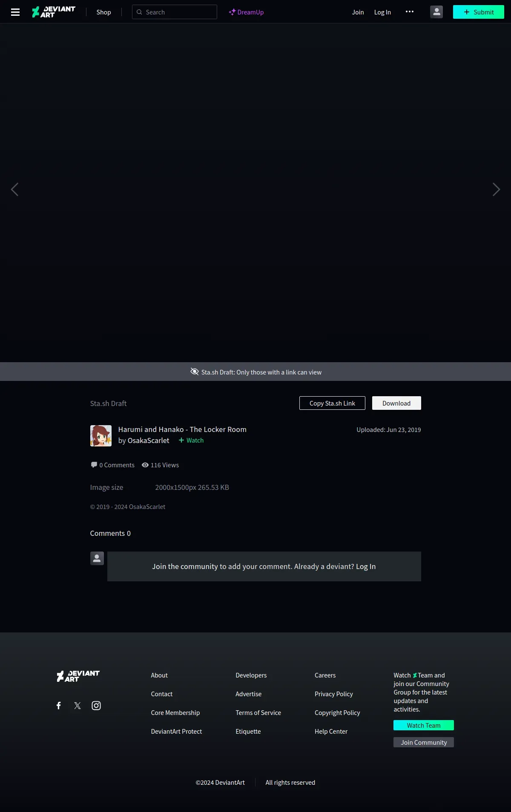Click the Search input field

point(175,12)
